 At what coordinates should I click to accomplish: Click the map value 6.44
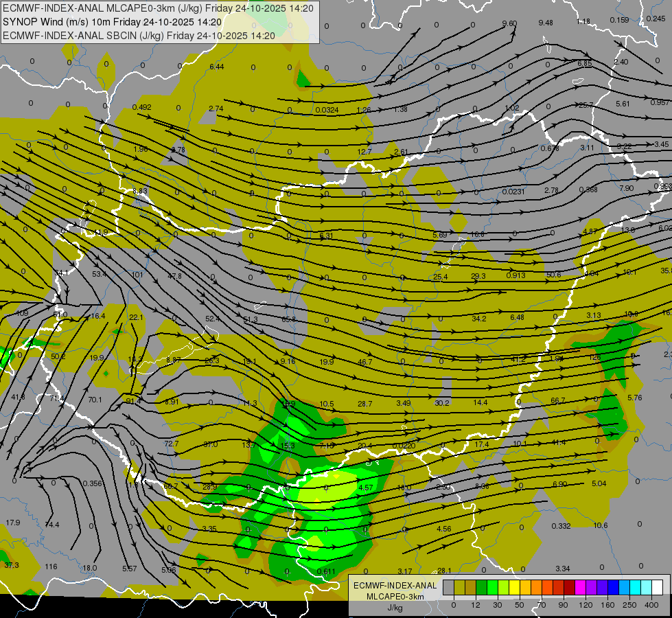[x=217, y=67]
